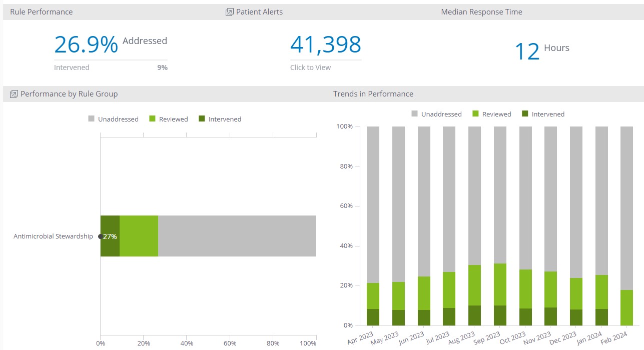Select the Antimicrobial Stewardship rule group label
Screen dimensions: 644x350
click(x=53, y=236)
